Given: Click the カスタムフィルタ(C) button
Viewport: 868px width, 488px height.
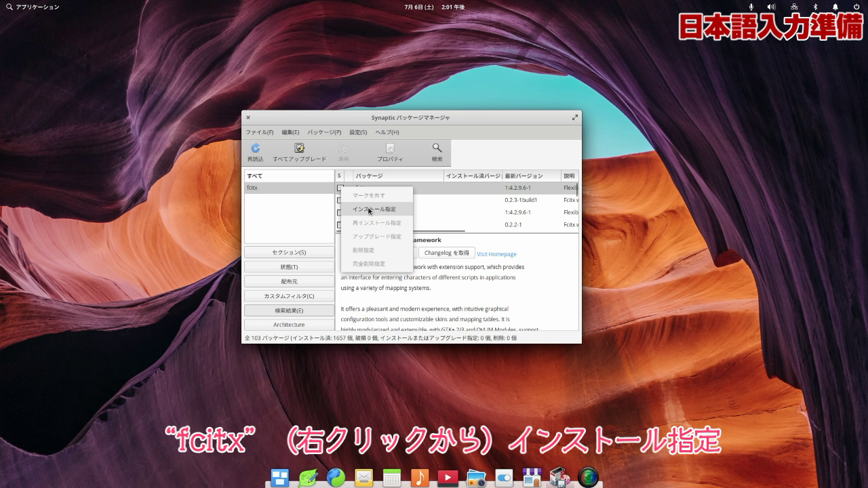Looking at the screenshot, I should [289, 296].
